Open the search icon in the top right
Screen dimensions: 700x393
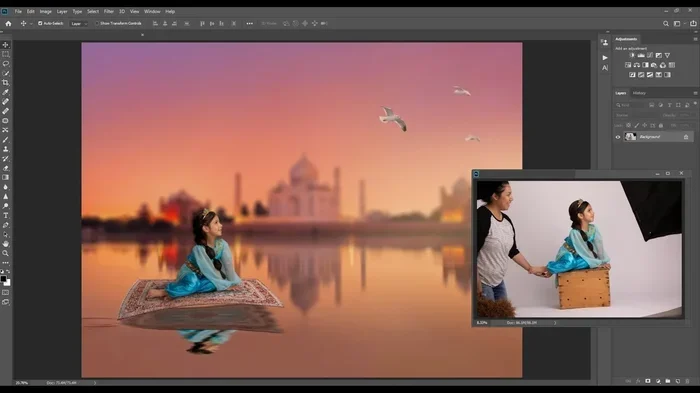click(666, 24)
